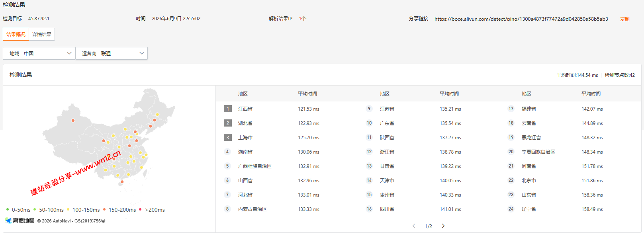
Task: Go to next results page arrow
Action: coord(443,226)
